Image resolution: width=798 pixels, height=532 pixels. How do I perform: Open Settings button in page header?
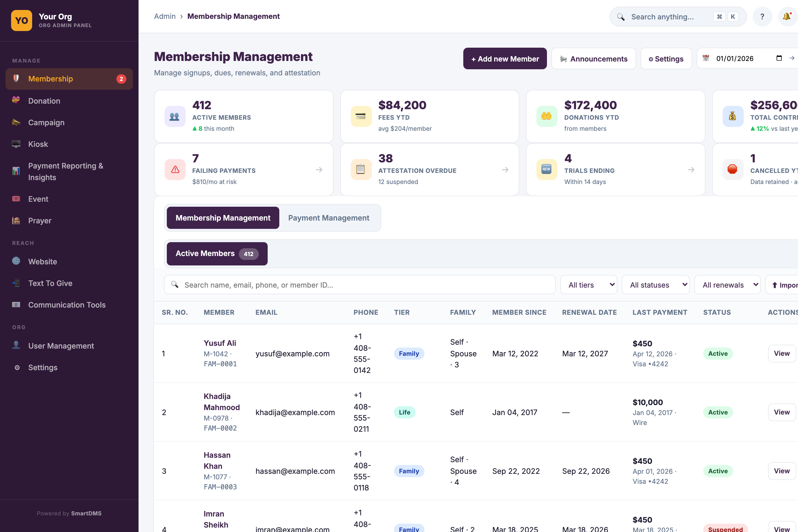(x=666, y=59)
